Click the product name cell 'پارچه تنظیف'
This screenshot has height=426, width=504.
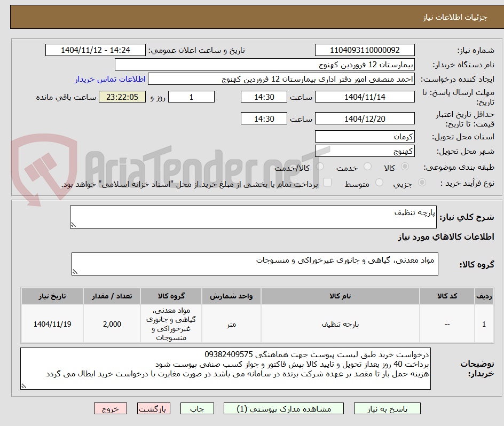(x=340, y=324)
